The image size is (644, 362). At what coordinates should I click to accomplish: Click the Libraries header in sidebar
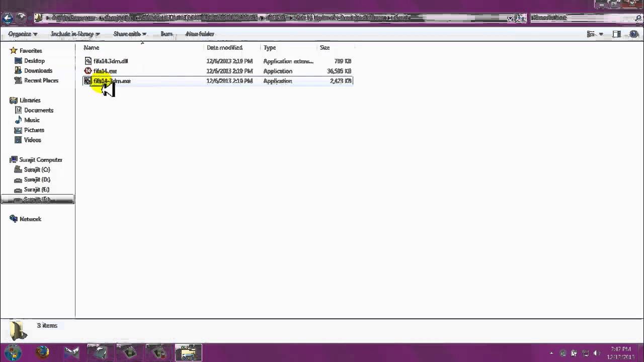click(x=25, y=100)
